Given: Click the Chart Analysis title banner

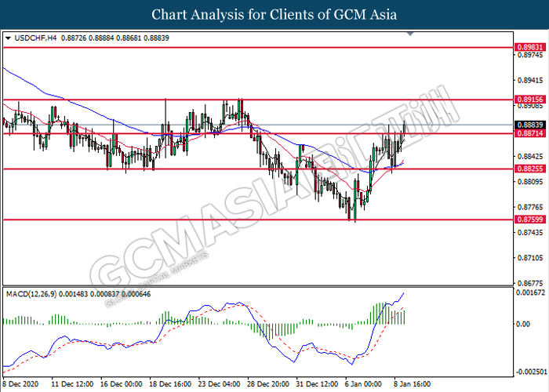Looking at the screenshot, I should 274,14.
